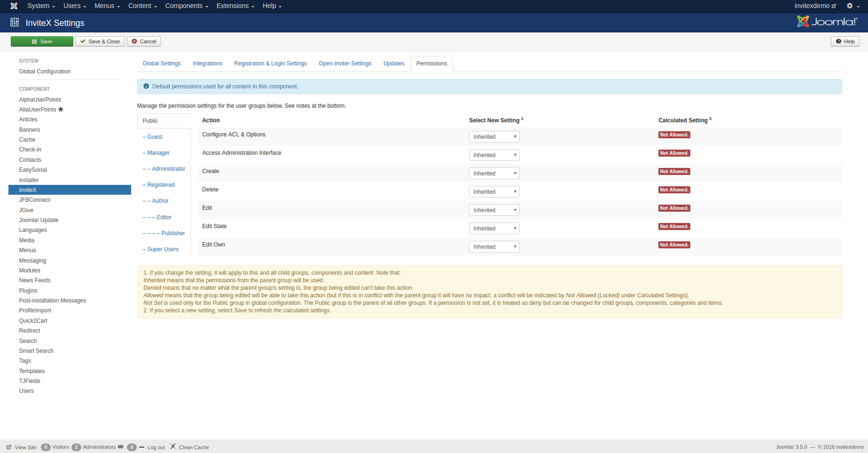Click the Save & Close button

point(100,41)
